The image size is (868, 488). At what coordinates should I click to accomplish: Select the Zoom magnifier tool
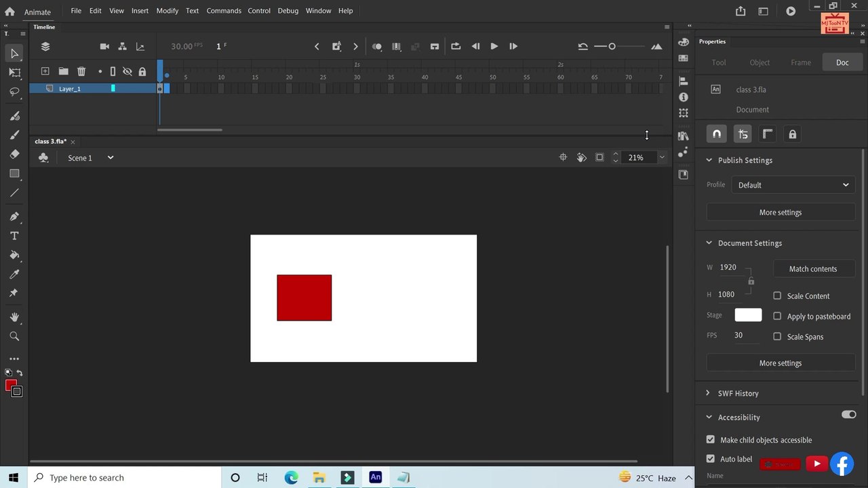tap(14, 336)
